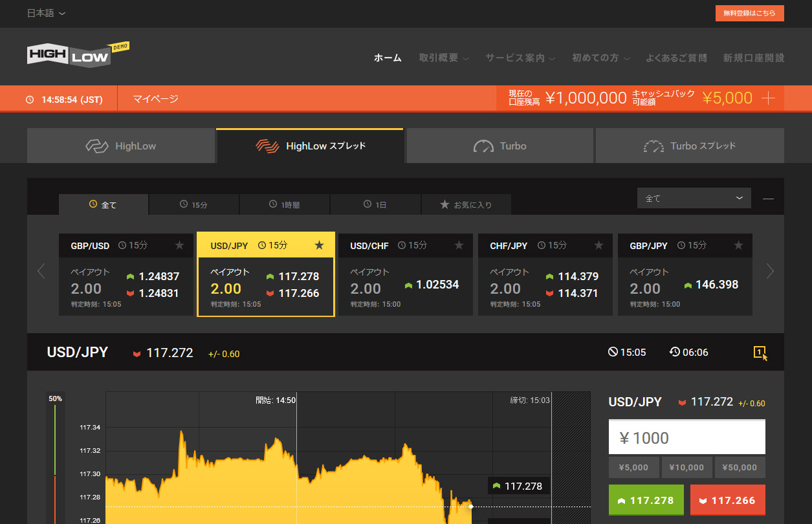Expand the 初めての方 menu
812x524 pixels.
pyautogui.click(x=600, y=58)
